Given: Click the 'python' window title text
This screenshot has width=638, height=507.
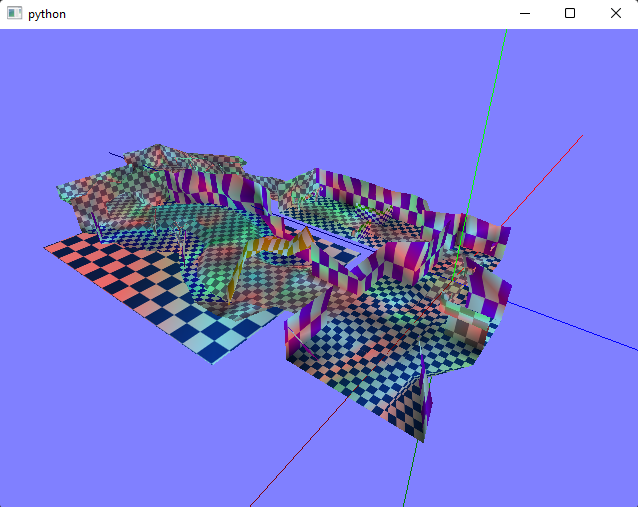Looking at the screenshot, I should point(47,14).
